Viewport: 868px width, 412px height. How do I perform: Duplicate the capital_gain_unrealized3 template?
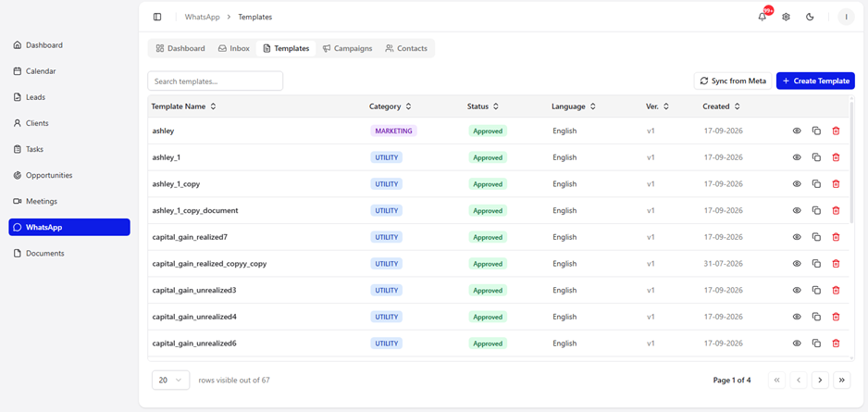(x=816, y=290)
